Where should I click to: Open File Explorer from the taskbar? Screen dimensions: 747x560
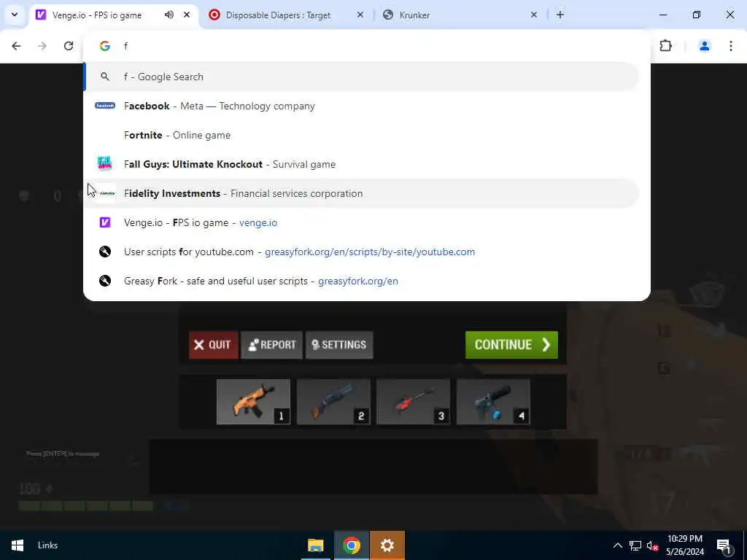[315, 545]
